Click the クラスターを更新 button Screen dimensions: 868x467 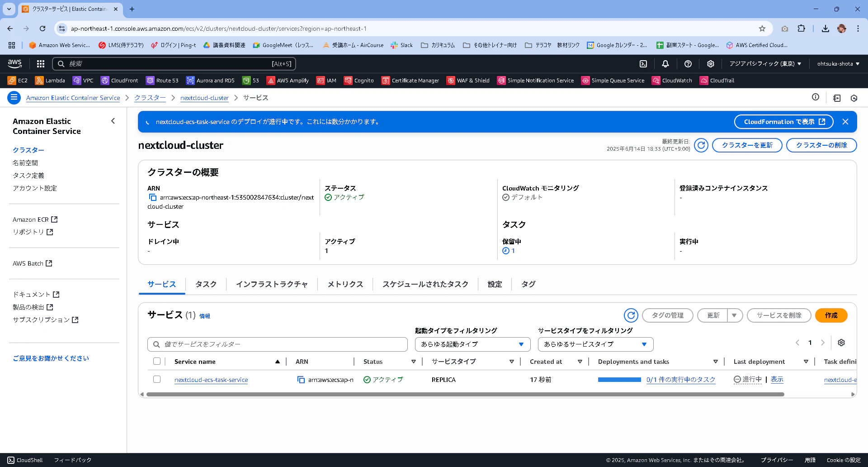click(x=747, y=145)
